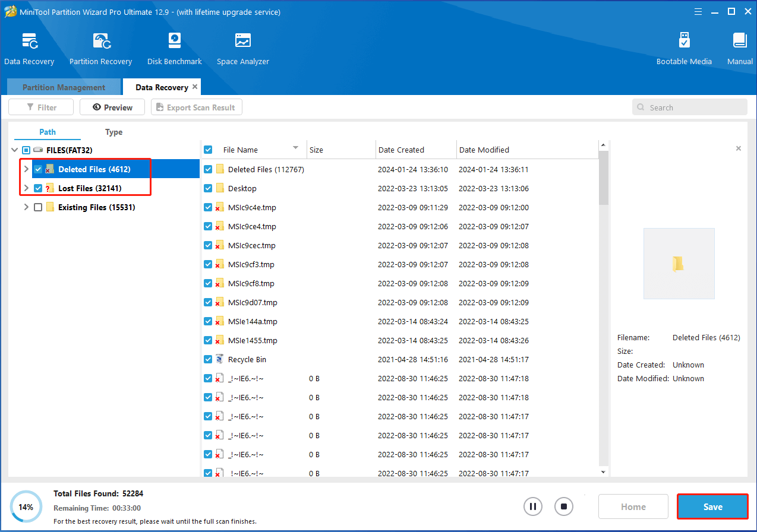Open the Manual icon

tap(740, 41)
